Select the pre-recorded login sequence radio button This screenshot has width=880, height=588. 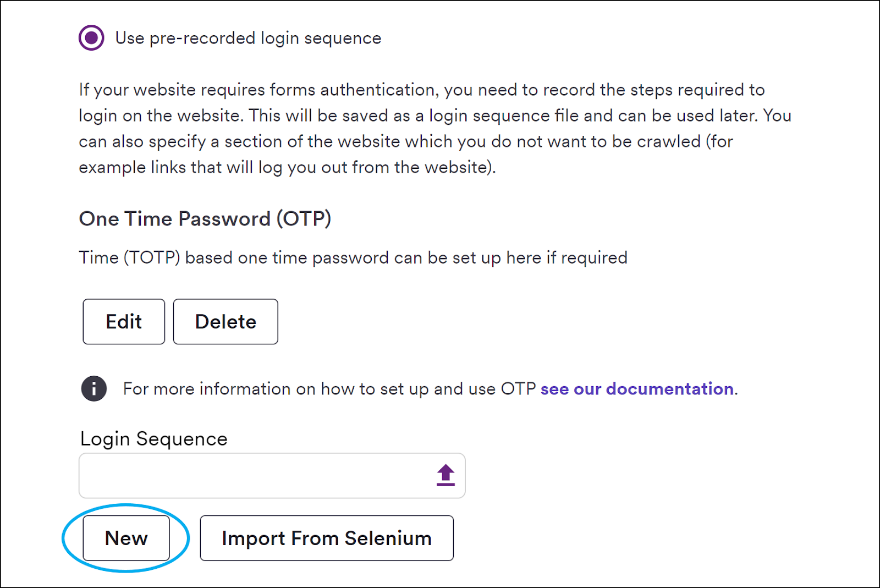coord(91,38)
